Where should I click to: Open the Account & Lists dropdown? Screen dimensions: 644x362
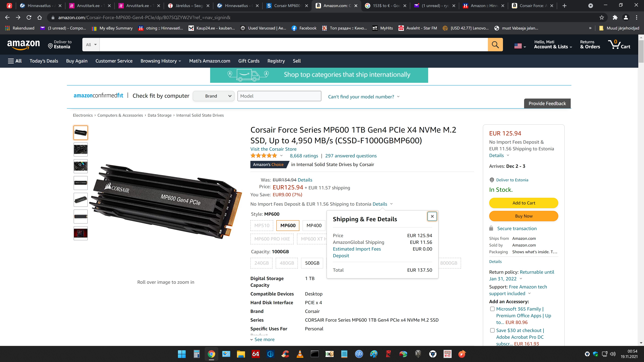553,44
